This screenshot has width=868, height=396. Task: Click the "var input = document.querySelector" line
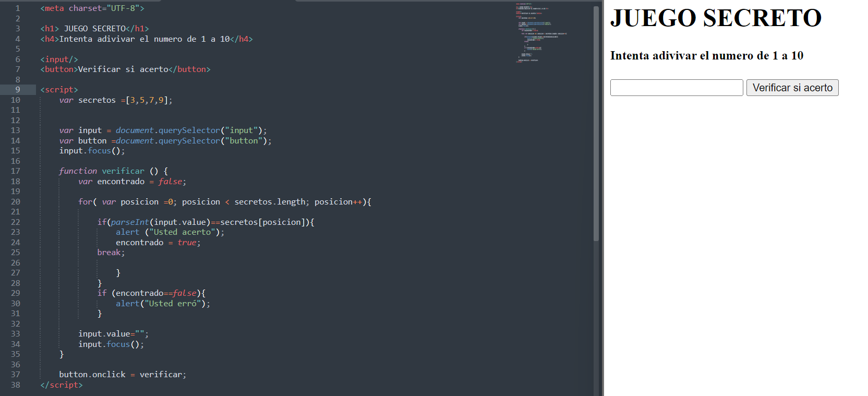[163, 130]
